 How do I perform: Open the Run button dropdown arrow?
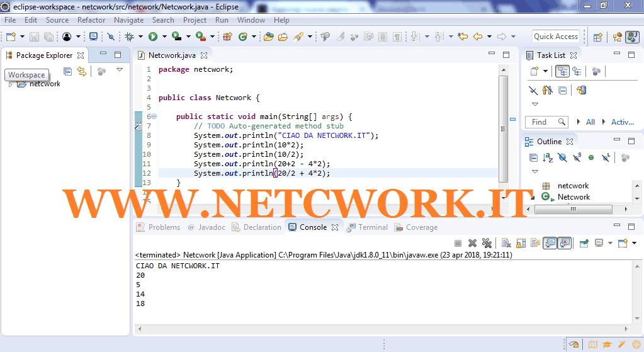click(x=164, y=37)
